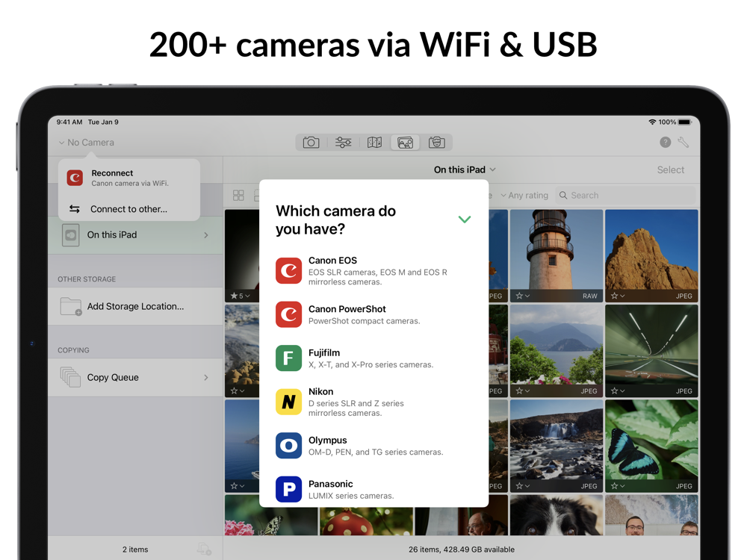
Task: Click the 26 items status text
Action: [461, 549]
